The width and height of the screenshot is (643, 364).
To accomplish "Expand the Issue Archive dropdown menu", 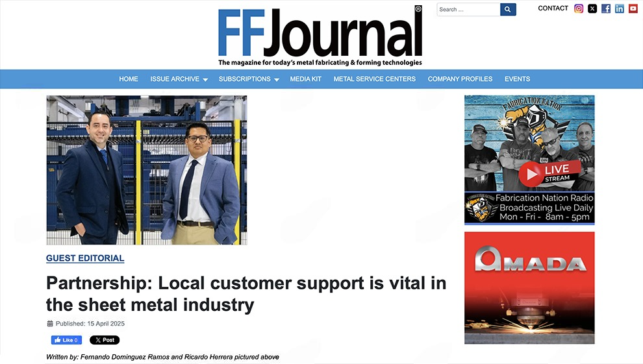I will 179,79.
